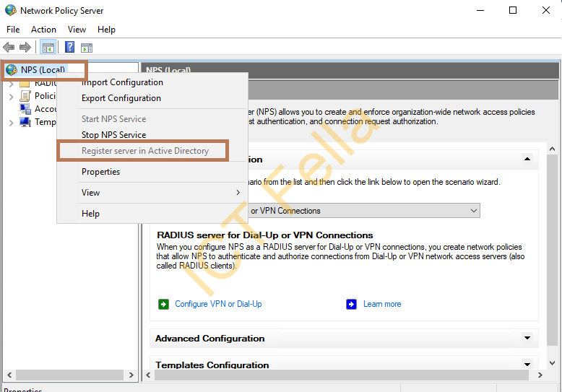
Task: Click the details pane vertical scrollbar thumb
Action: 553,250
